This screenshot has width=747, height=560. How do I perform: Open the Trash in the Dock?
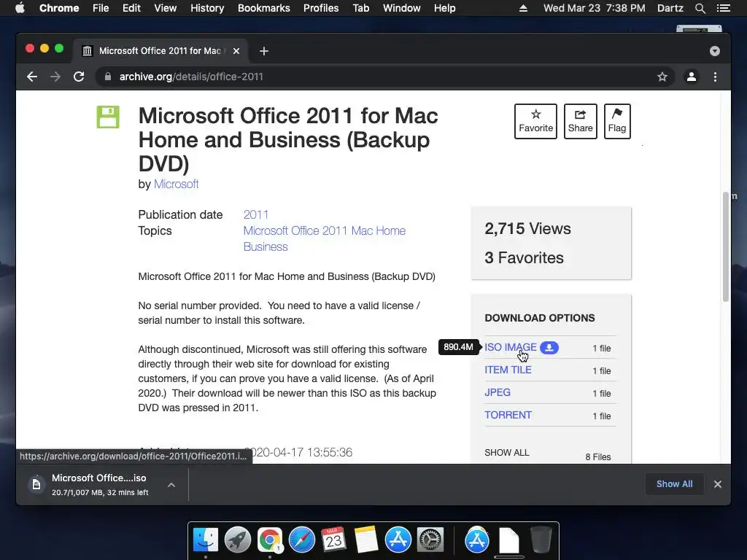[x=541, y=540]
